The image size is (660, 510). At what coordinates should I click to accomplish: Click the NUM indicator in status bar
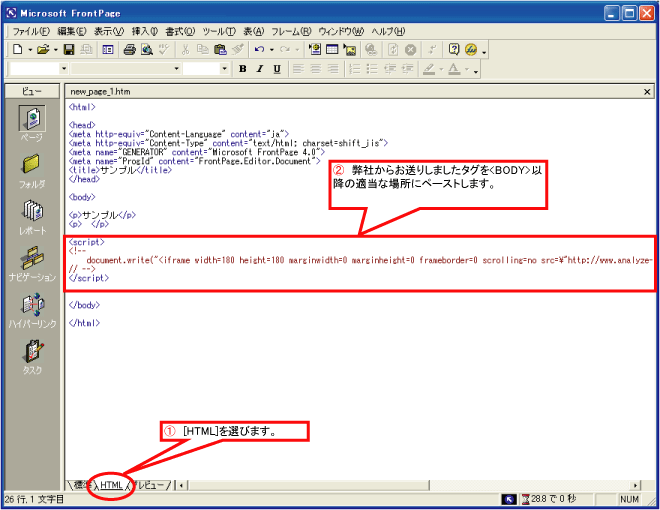click(629, 499)
